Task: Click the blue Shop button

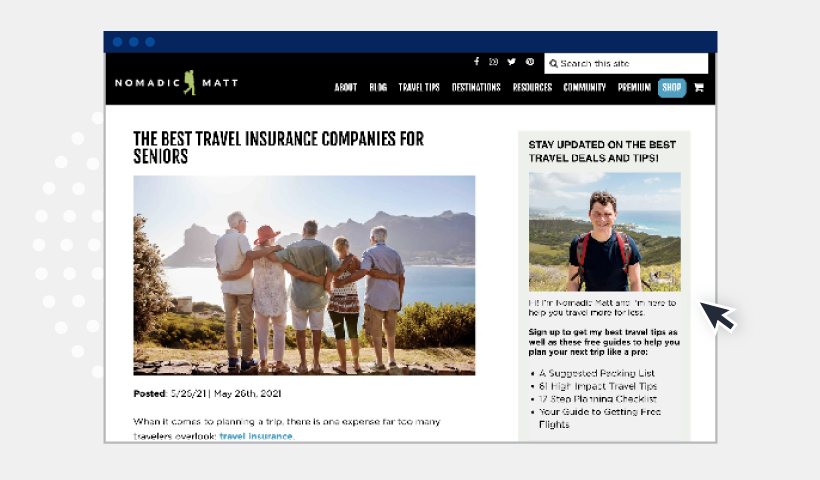Action: pyautogui.click(x=671, y=87)
